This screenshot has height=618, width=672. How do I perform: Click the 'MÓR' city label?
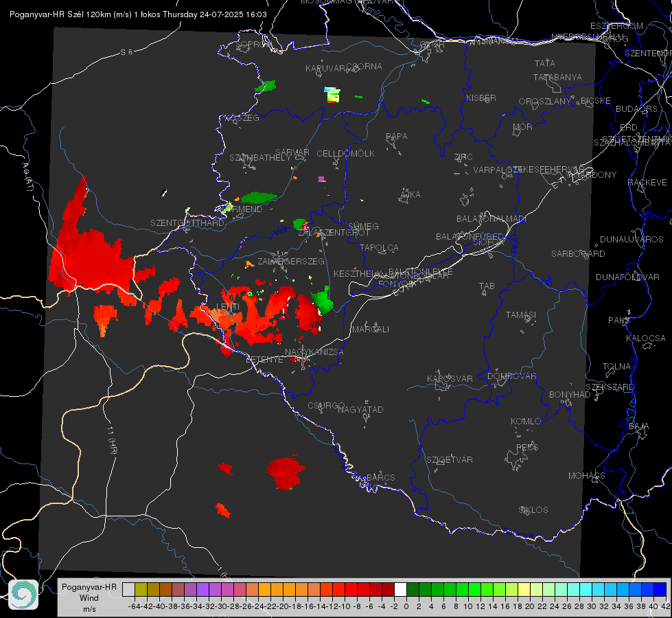(523, 127)
